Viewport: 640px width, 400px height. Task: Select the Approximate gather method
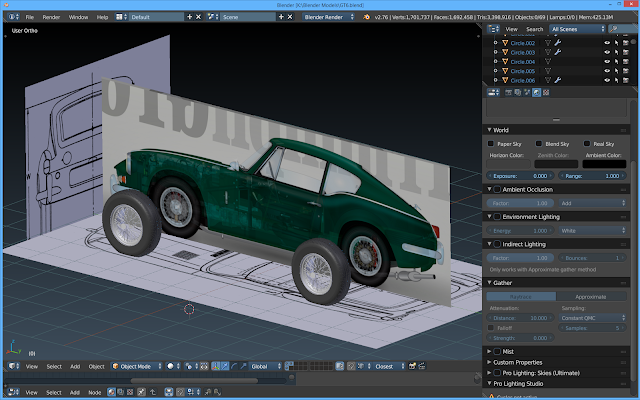592,297
